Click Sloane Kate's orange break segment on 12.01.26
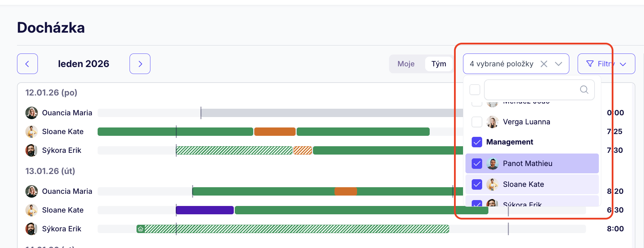 (275, 132)
